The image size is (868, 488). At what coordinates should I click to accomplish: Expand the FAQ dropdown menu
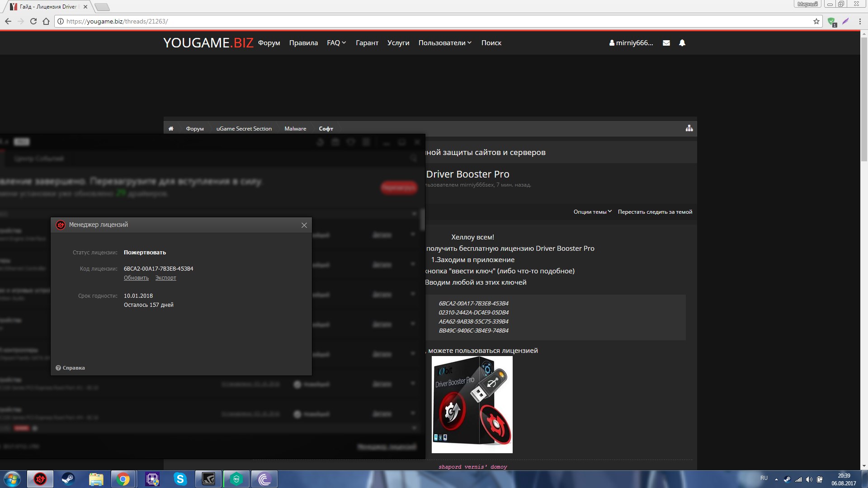pos(336,43)
